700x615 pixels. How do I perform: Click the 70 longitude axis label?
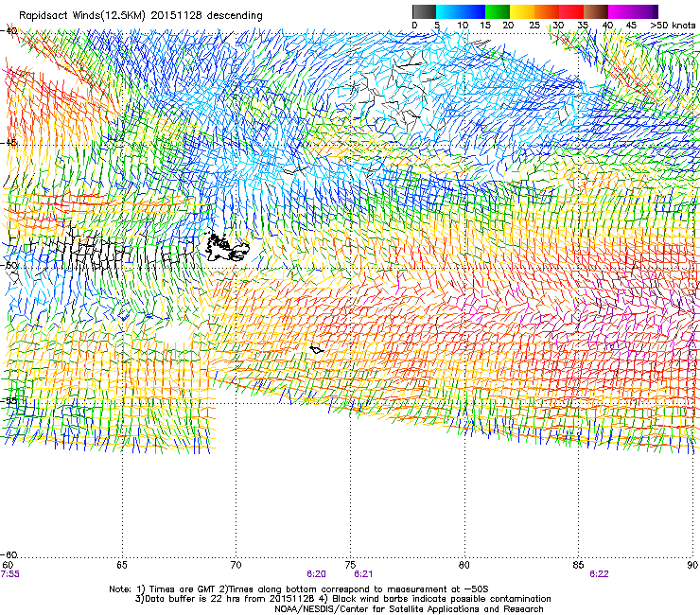(236, 565)
